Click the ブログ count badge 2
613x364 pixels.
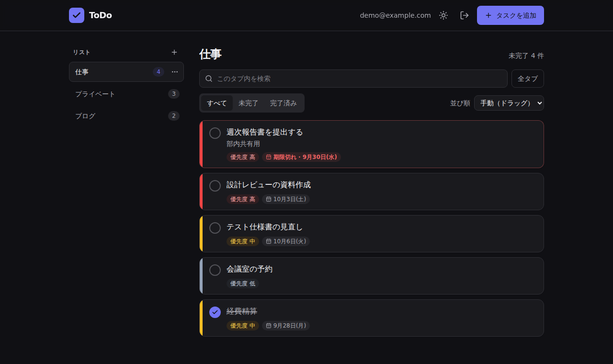pos(174,116)
